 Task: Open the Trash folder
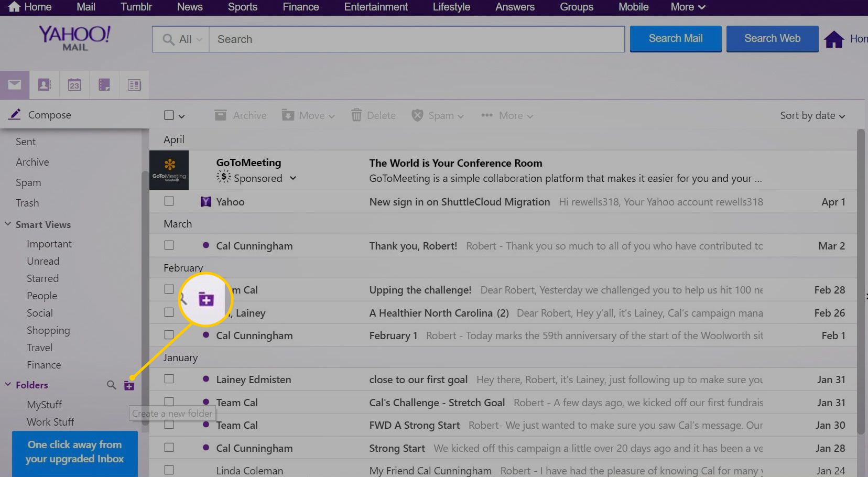pos(27,203)
